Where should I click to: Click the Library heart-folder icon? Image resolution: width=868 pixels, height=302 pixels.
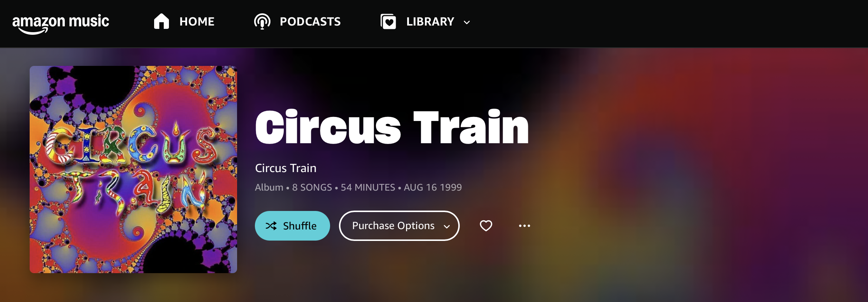[x=388, y=21]
